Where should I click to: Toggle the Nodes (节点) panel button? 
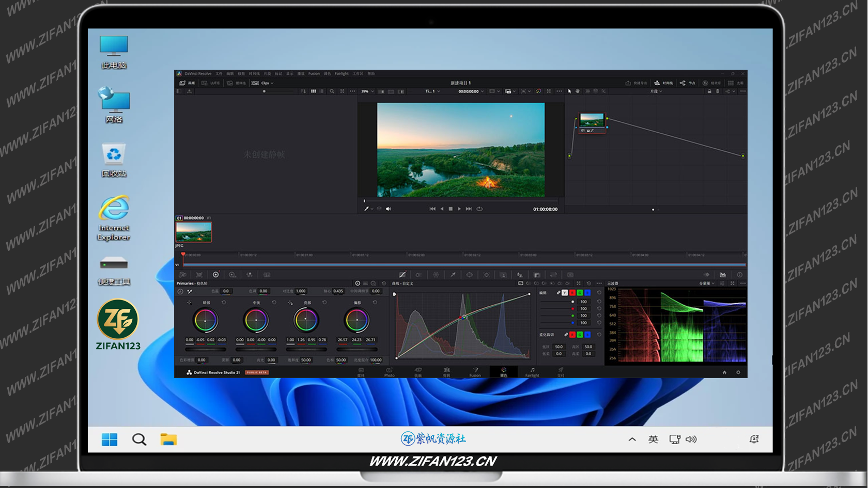687,83
